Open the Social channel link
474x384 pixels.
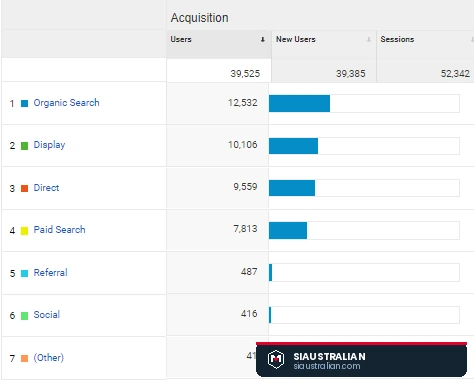coord(47,315)
